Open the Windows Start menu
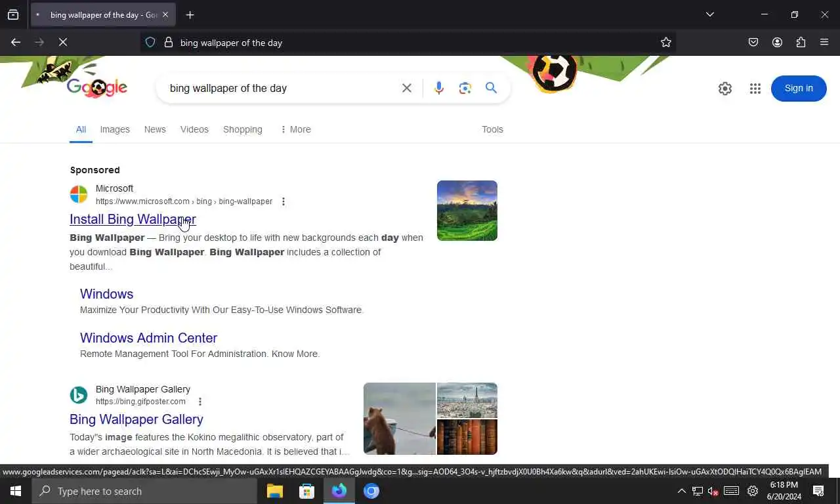 pos(16,491)
